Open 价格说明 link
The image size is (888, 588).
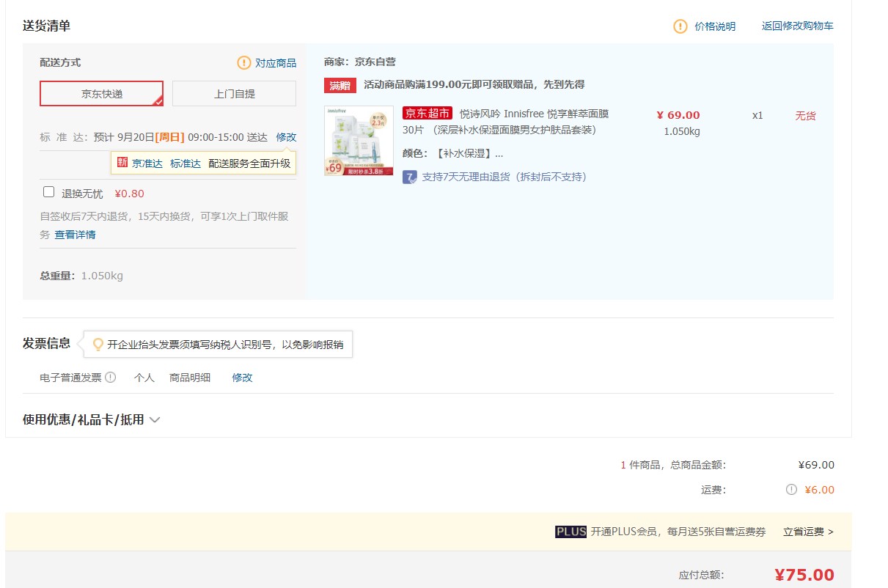tap(715, 26)
